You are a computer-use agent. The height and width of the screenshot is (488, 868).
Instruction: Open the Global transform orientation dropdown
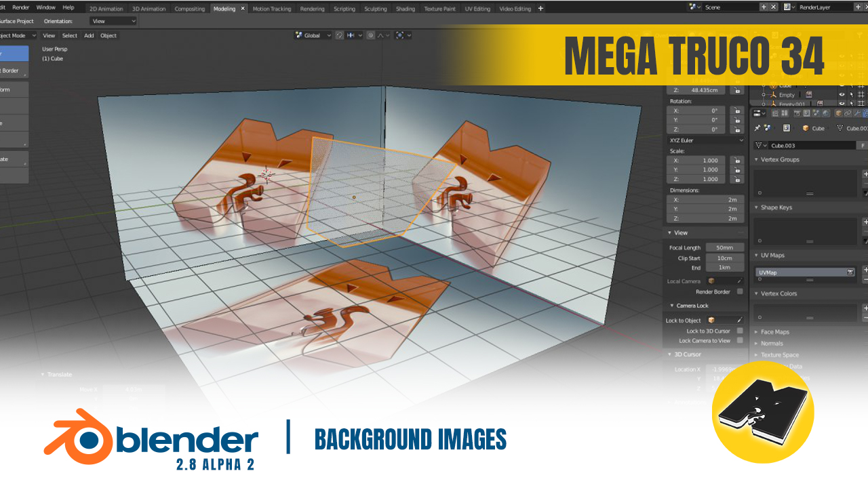[x=313, y=35]
